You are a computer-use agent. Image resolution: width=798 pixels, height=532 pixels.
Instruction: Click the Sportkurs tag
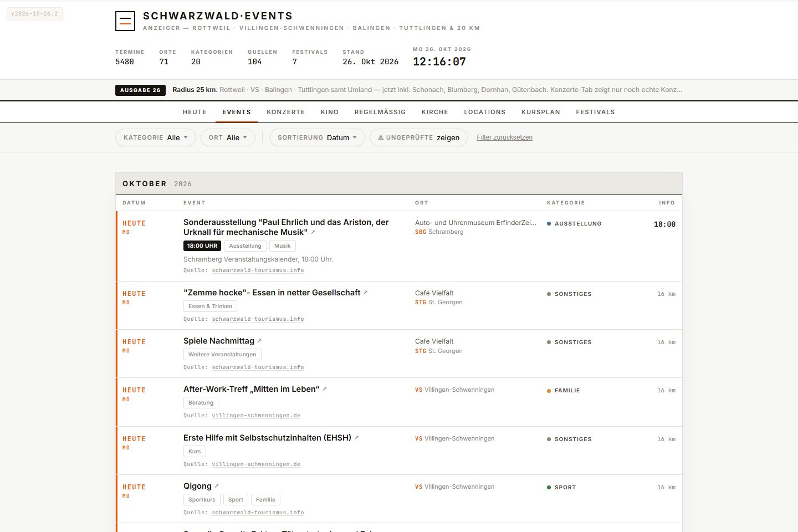click(202, 499)
